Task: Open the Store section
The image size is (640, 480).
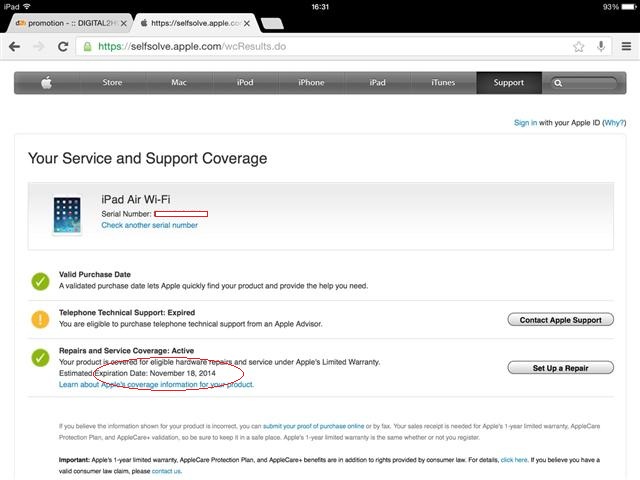Action: point(112,83)
